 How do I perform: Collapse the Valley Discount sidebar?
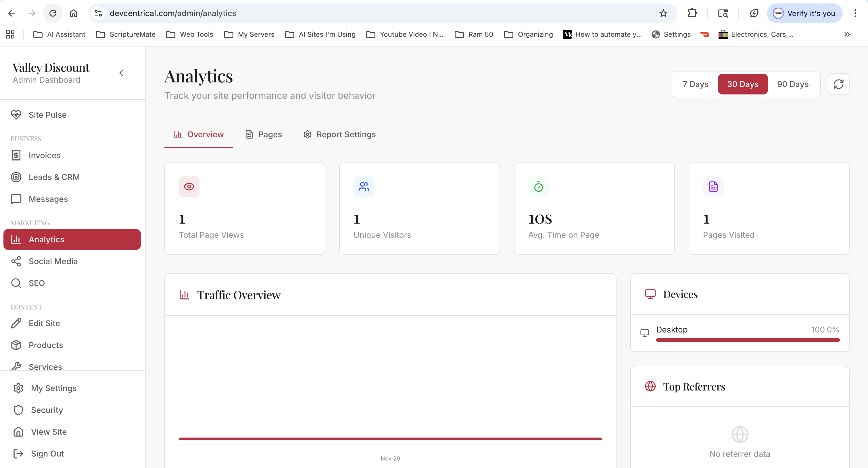tap(121, 73)
